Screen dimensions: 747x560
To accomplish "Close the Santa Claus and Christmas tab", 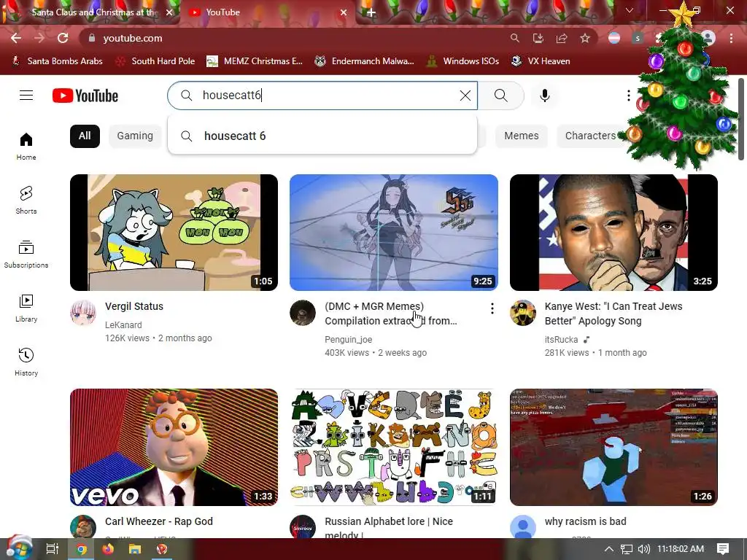I will [x=169, y=12].
